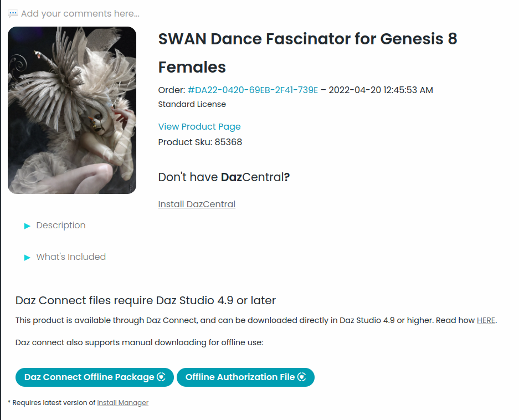Click the What's Included section label

tap(71, 257)
